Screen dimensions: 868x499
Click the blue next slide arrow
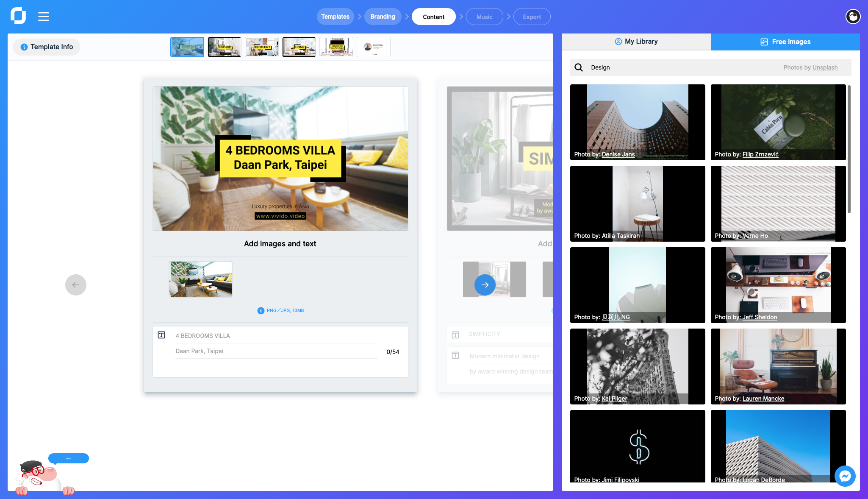click(485, 285)
